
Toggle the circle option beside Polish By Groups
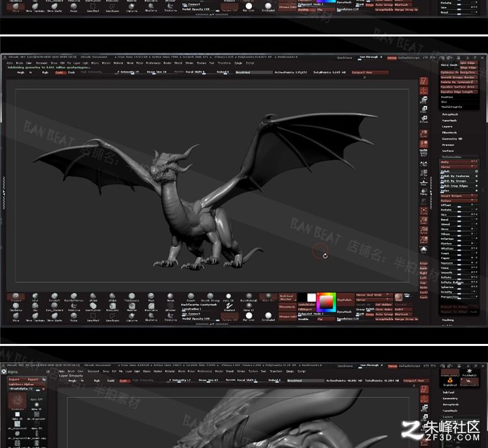pyautogui.click(x=476, y=181)
